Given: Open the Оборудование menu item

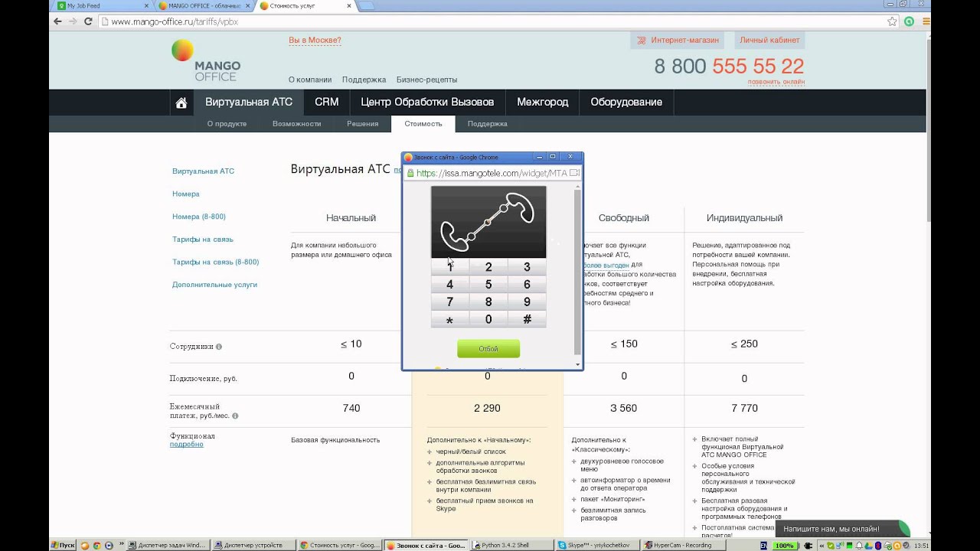Looking at the screenshot, I should click(626, 102).
